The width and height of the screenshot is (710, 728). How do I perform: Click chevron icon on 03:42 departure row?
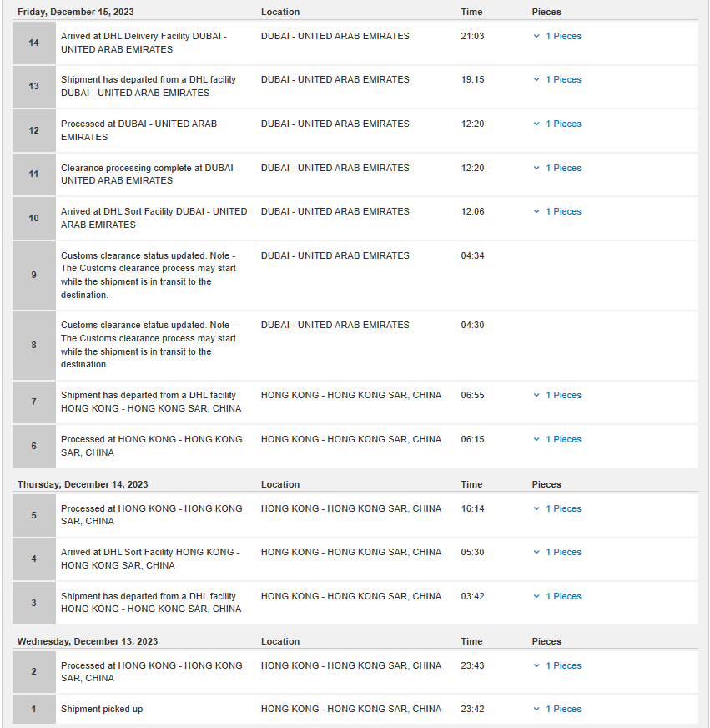click(536, 596)
